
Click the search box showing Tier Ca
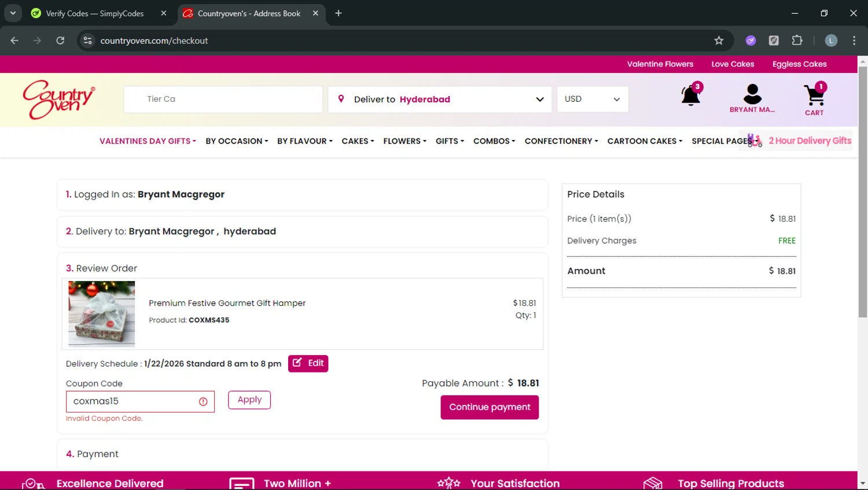223,100
